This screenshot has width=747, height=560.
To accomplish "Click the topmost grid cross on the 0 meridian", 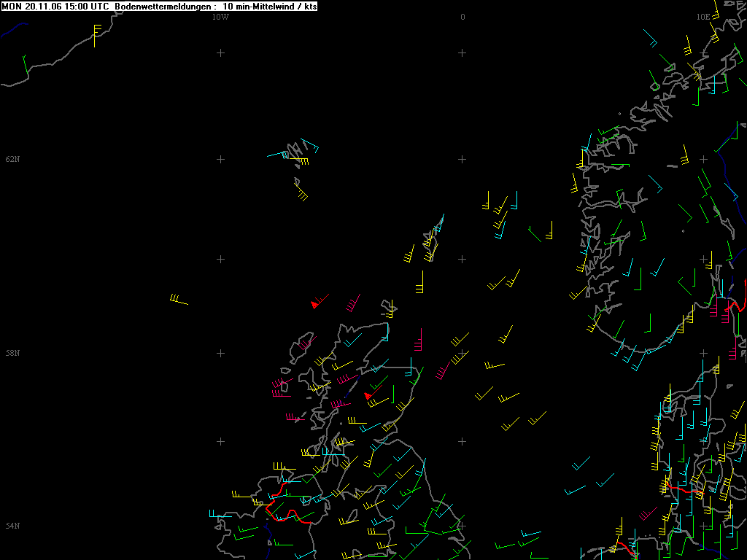I will (462, 52).
